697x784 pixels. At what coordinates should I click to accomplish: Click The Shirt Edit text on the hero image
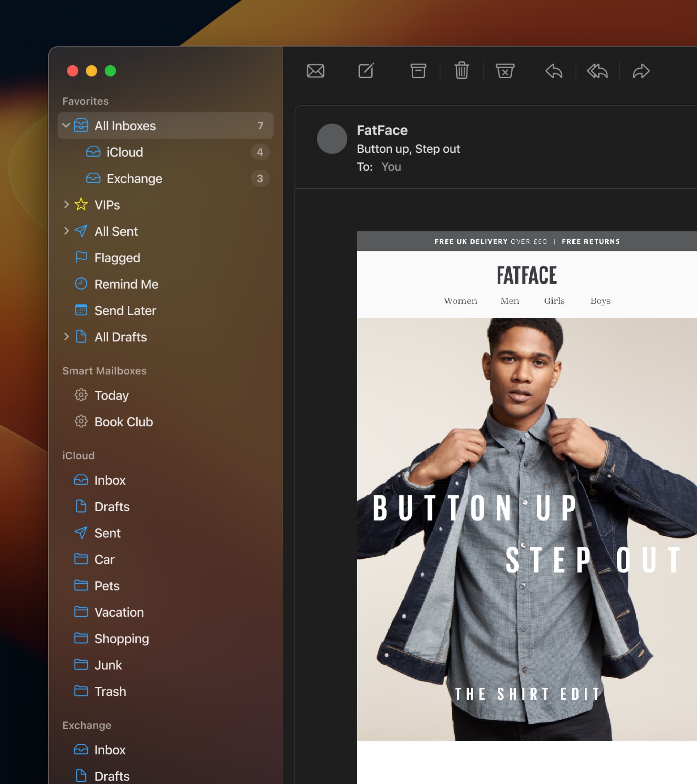528,694
